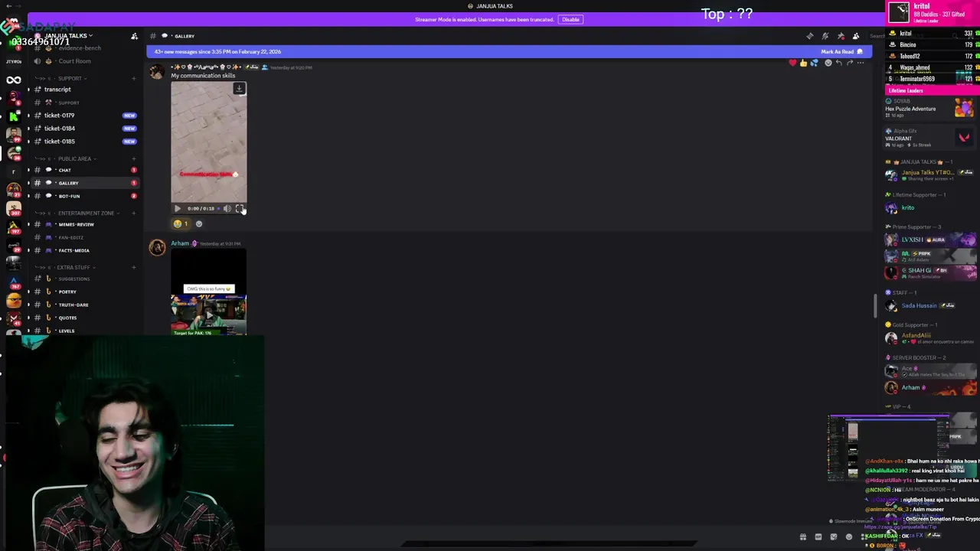Viewport: 980px width, 551px height.
Task: Collapse the SUPPORT category
Action: [x=70, y=78]
